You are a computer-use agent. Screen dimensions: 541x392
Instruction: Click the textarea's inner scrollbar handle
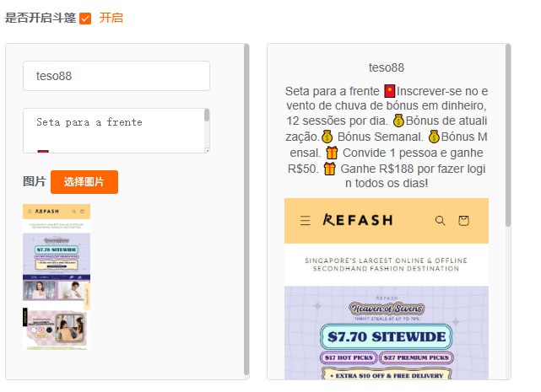(207, 115)
